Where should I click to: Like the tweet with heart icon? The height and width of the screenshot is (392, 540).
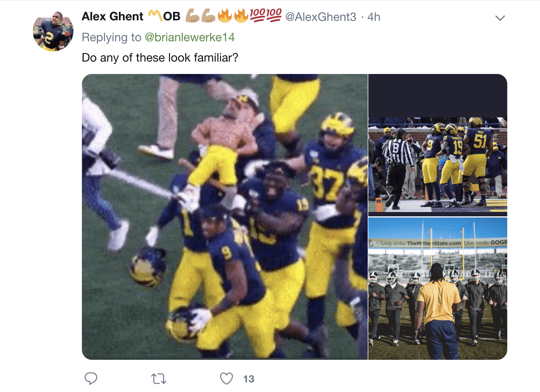coord(226,378)
